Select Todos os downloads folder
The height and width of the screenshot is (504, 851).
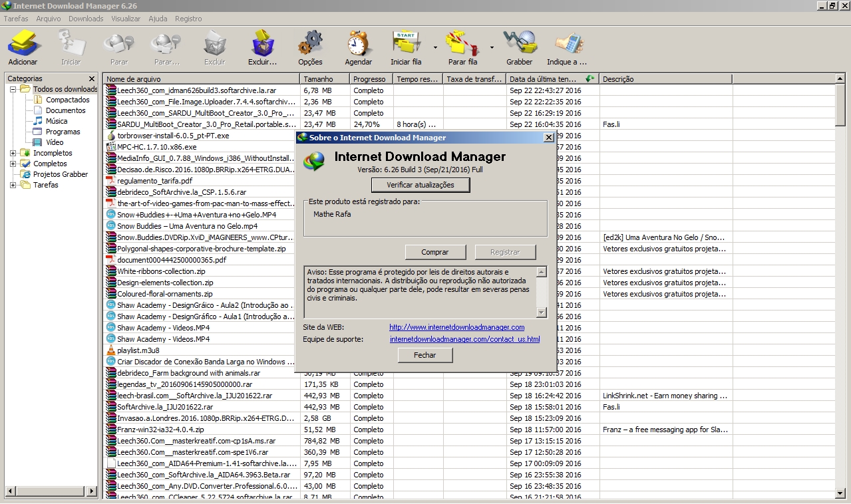(x=65, y=89)
